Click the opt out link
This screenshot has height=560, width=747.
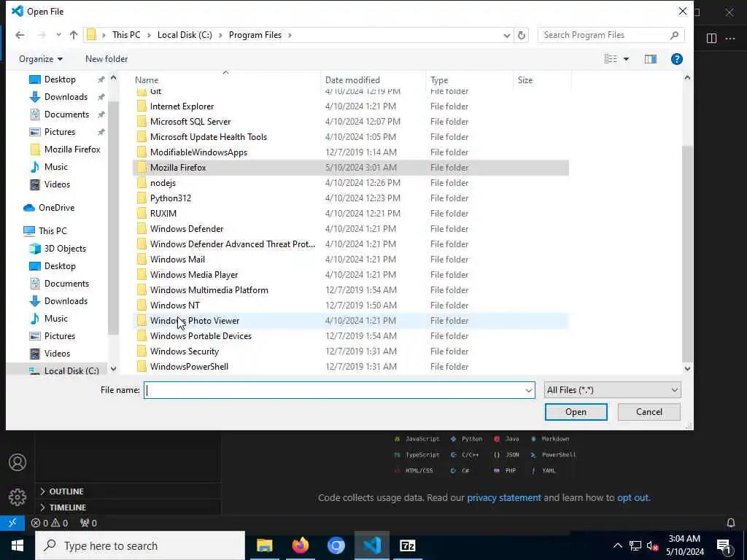(632, 497)
